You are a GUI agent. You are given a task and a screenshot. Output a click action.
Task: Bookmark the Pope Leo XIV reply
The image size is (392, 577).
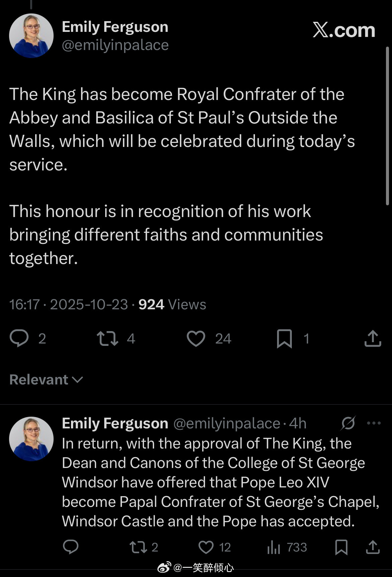pyautogui.click(x=341, y=547)
